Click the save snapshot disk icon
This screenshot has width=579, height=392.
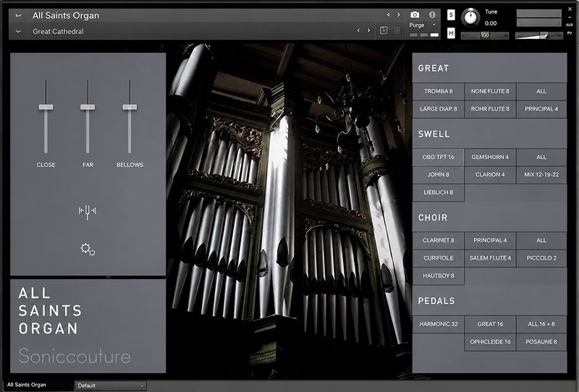(x=384, y=30)
